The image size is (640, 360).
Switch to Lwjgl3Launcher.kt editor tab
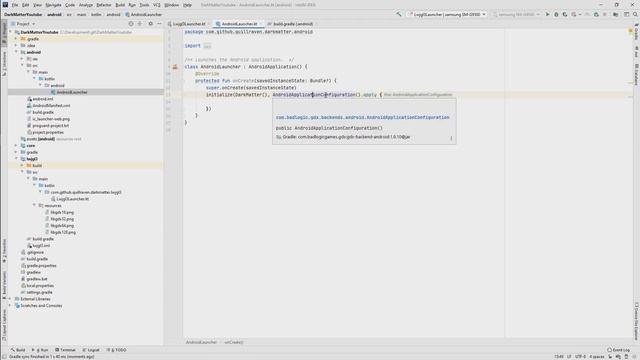[x=189, y=24]
